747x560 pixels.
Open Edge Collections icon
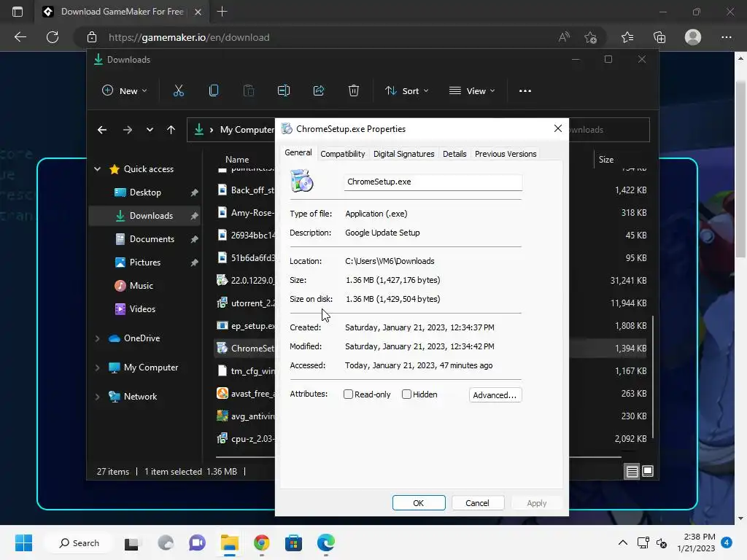pos(659,37)
